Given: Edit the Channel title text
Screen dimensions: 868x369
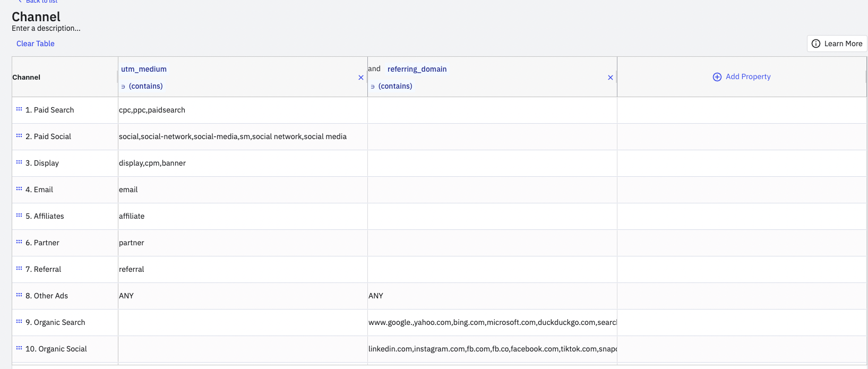Looking at the screenshot, I should pyautogui.click(x=36, y=17).
